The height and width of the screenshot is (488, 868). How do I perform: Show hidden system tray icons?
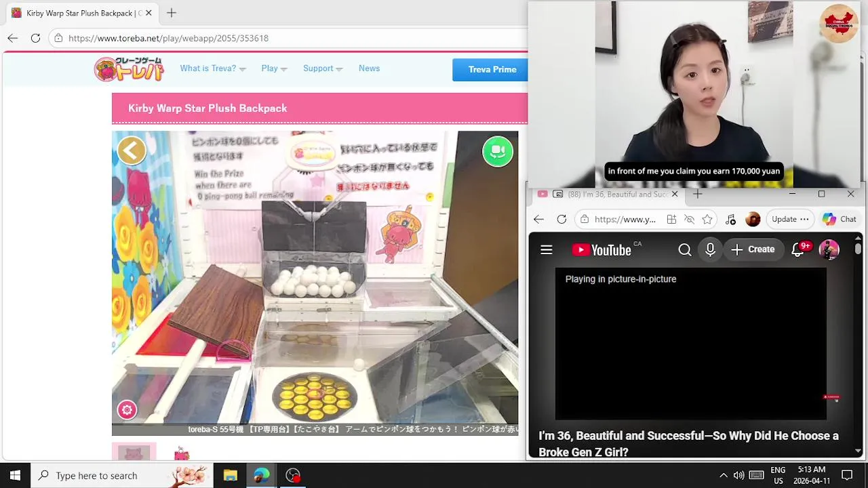[723, 475]
